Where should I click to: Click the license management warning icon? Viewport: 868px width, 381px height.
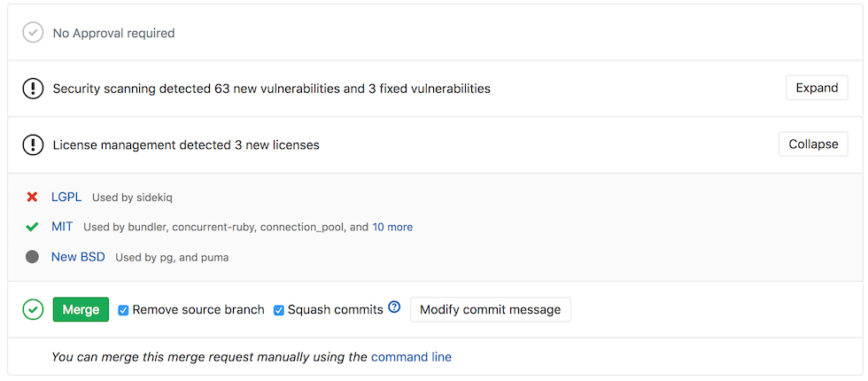pos(33,144)
